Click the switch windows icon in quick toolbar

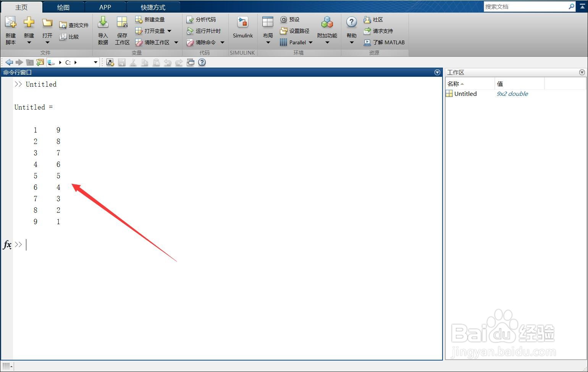(x=191, y=62)
